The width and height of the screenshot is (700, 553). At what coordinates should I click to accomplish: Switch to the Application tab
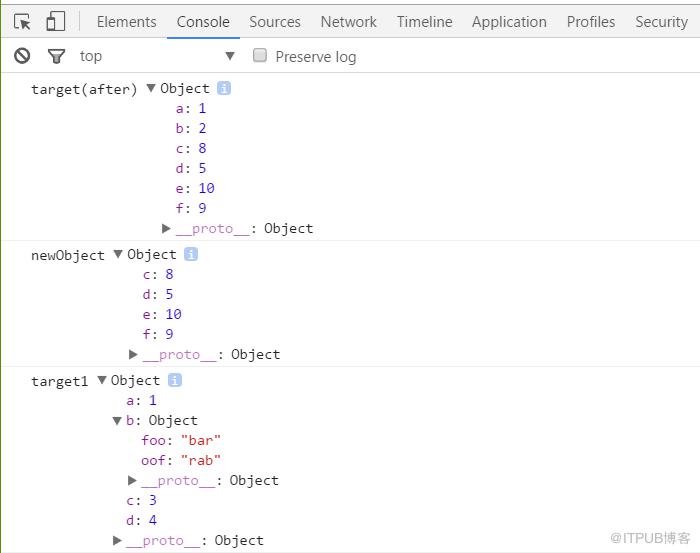click(x=509, y=22)
